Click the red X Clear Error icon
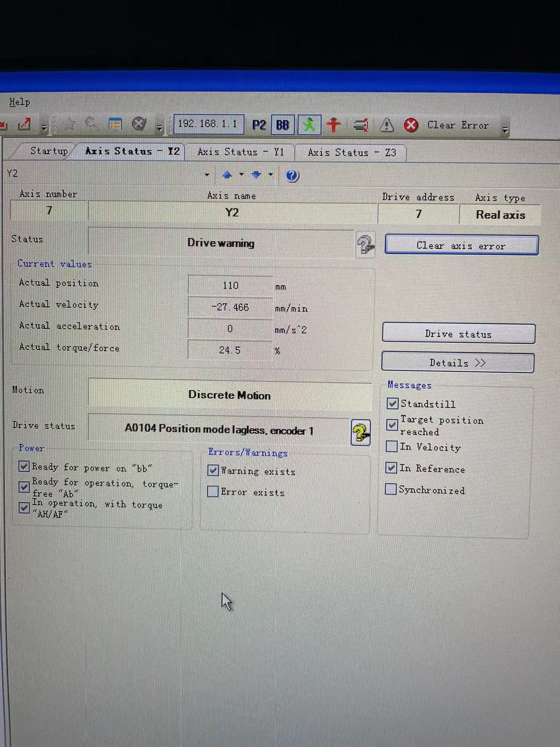The width and height of the screenshot is (560, 747). tap(411, 126)
